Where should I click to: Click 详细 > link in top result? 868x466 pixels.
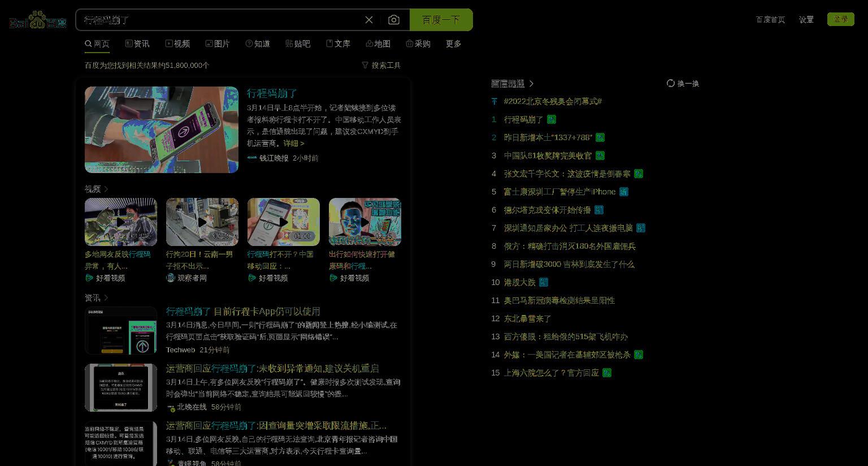(294, 143)
